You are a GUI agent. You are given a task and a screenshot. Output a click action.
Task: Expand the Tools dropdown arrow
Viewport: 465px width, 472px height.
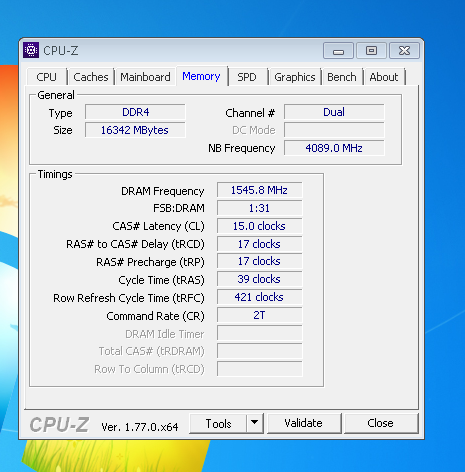(255, 424)
